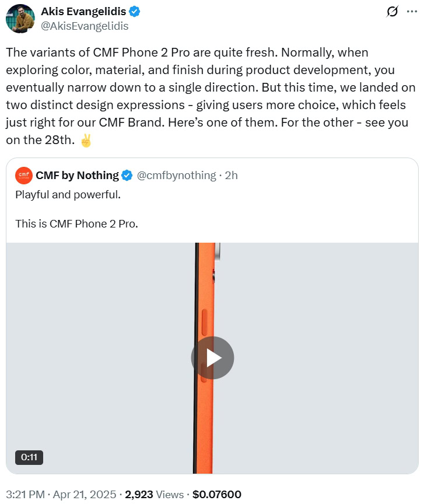Click Akis Evangelidis profile avatar
The width and height of the screenshot is (424, 504).
click(x=20, y=18)
